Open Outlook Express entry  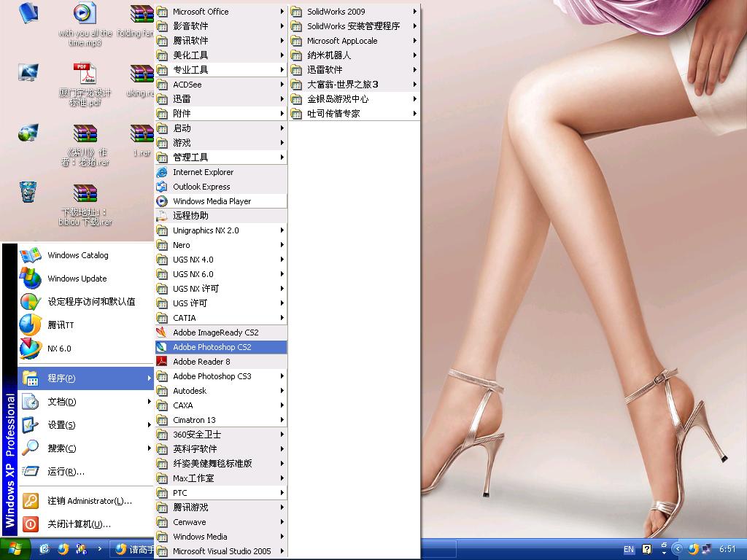[221, 187]
